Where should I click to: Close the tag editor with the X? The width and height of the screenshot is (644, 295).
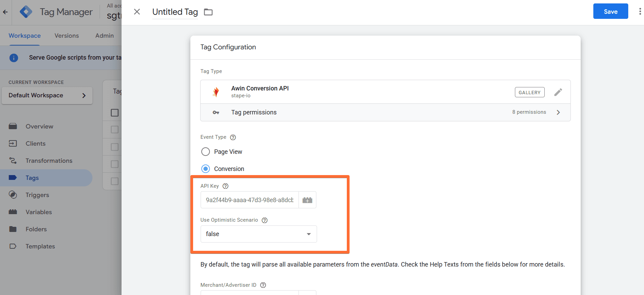(x=137, y=12)
